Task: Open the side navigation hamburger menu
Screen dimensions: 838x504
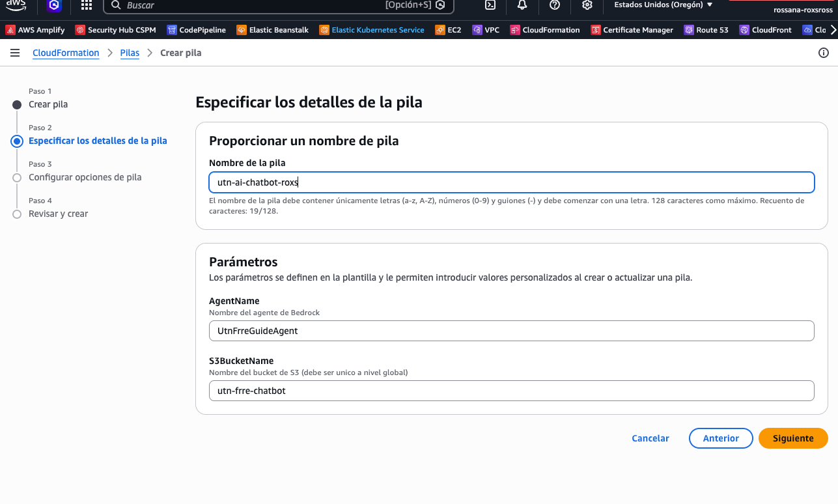Action: tap(15, 53)
